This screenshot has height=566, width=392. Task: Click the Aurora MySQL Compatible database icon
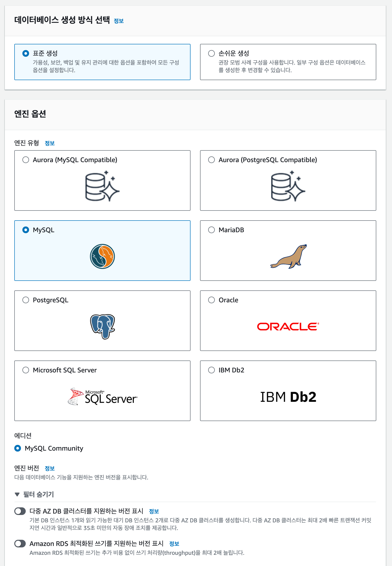pyautogui.click(x=102, y=186)
